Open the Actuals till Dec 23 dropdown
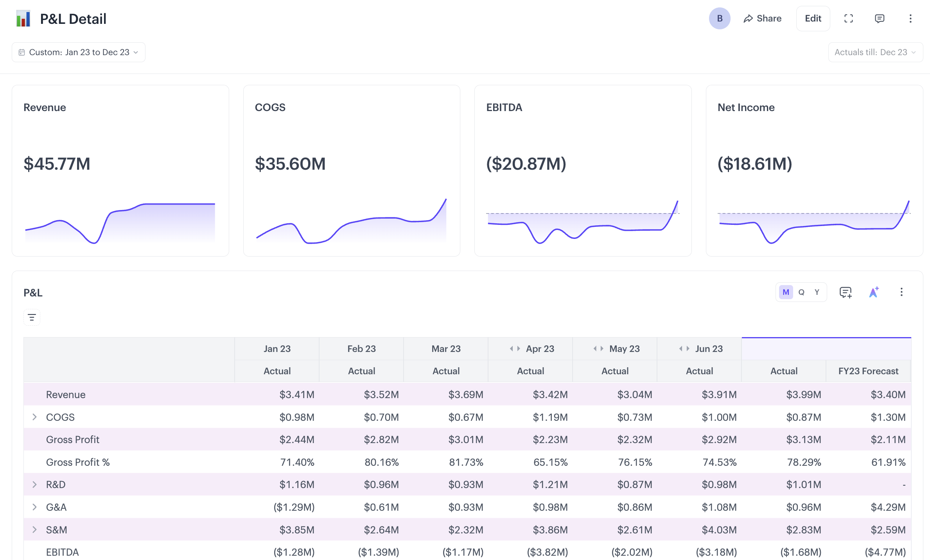The image size is (930, 560). tap(875, 52)
